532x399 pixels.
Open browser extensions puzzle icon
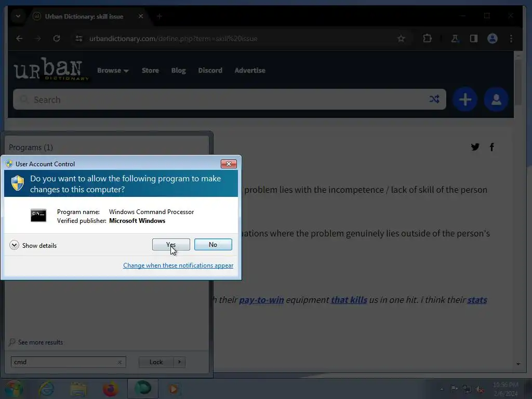[x=428, y=38]
